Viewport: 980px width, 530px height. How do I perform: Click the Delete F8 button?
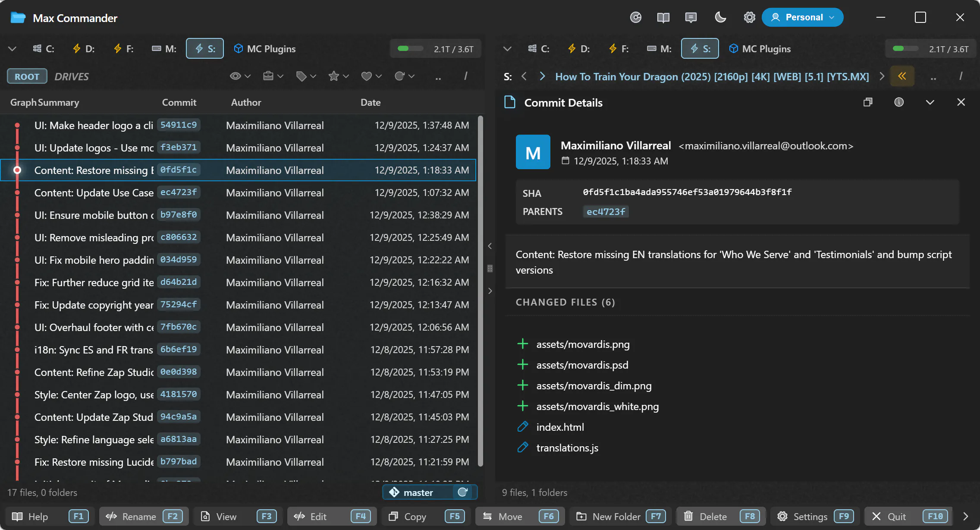721,516
